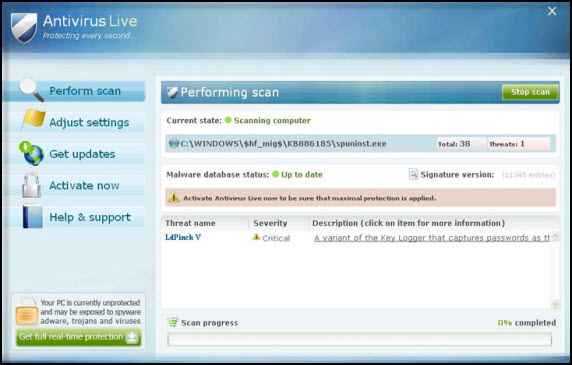Open Adjust settings from sidebar

(x=89, y=123)
